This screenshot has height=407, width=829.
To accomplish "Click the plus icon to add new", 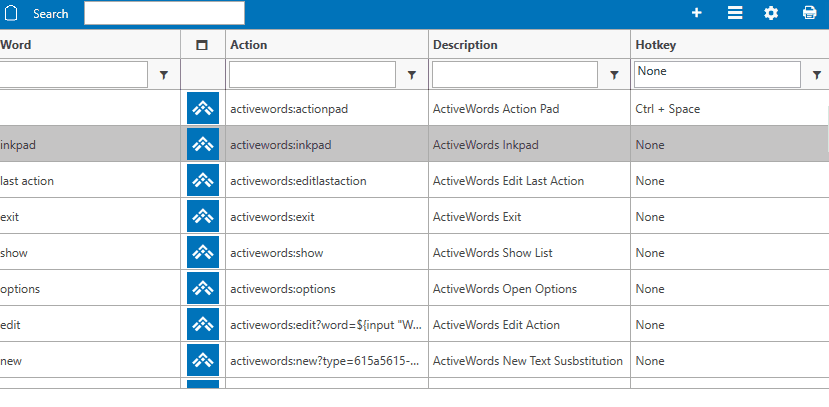I will 697,13.
